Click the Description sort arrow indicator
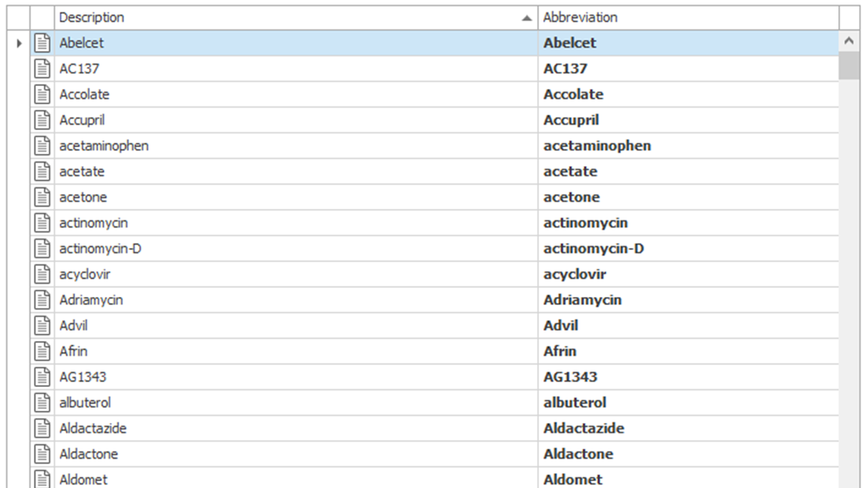 [x=527, y=18]
